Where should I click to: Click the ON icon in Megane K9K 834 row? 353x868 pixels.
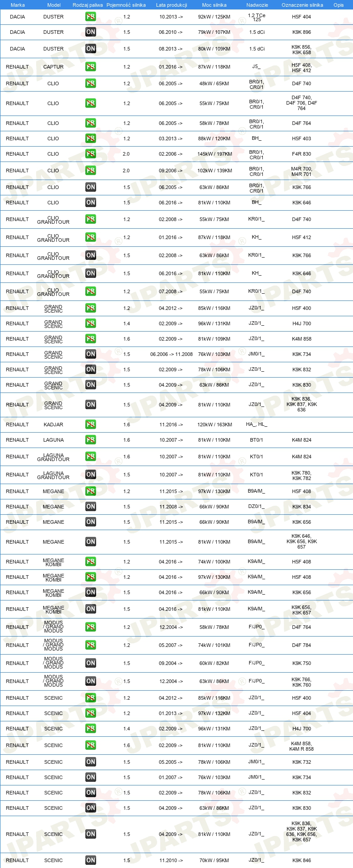(x=91, y=507)
